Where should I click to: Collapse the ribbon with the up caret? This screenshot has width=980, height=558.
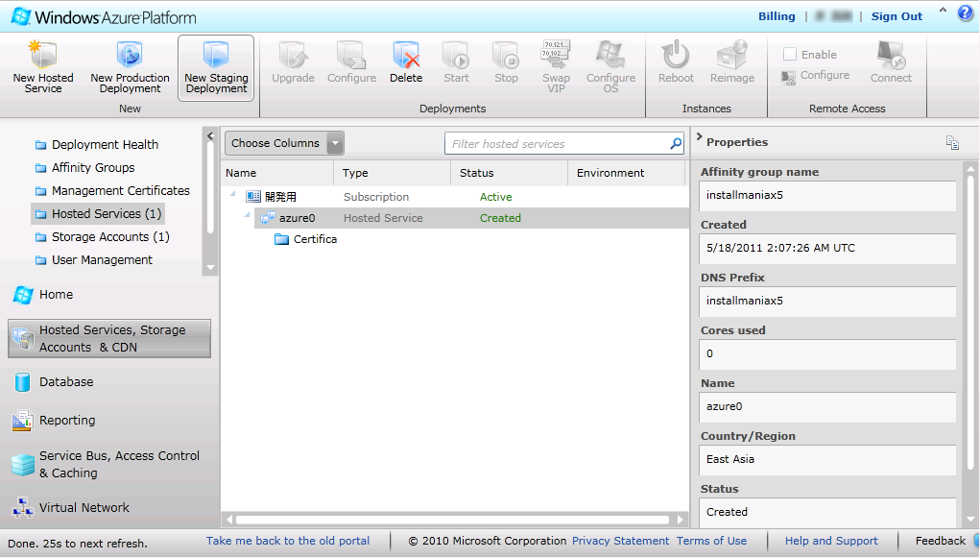coord(943,11)
